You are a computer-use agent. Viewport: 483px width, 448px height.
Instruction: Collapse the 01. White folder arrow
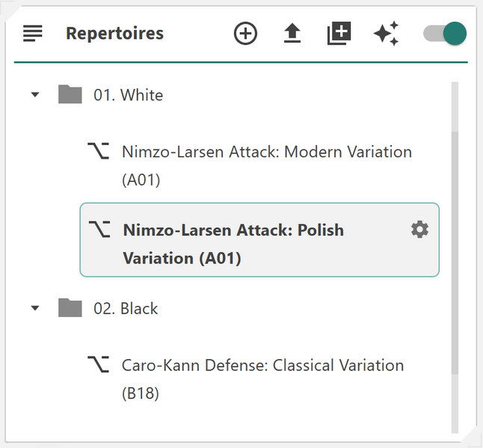pos(34,95)
